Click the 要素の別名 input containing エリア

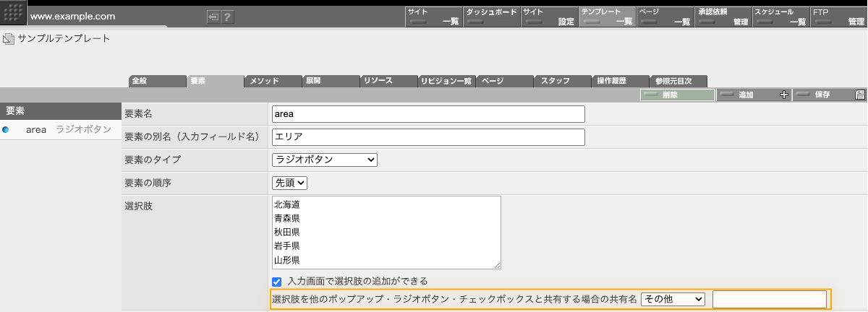point(428,137)
